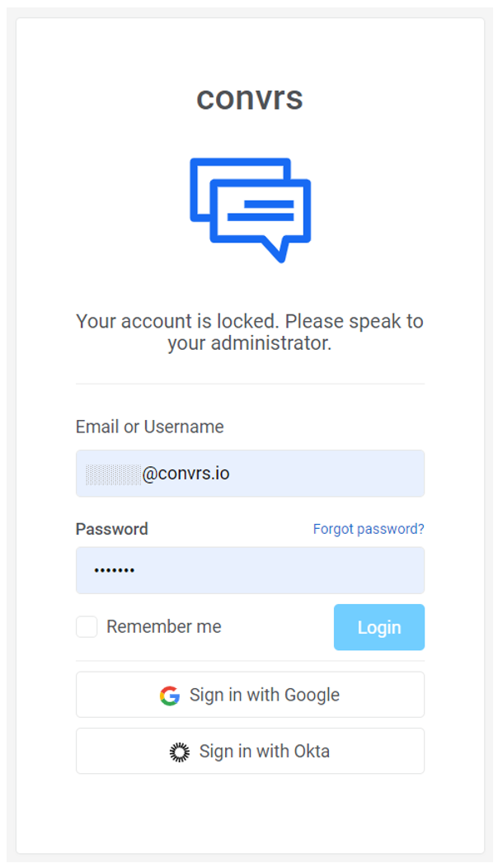This screenshot has height=868, width=498.
Task: Click the convrs heading text
Action: click(250, 98)
